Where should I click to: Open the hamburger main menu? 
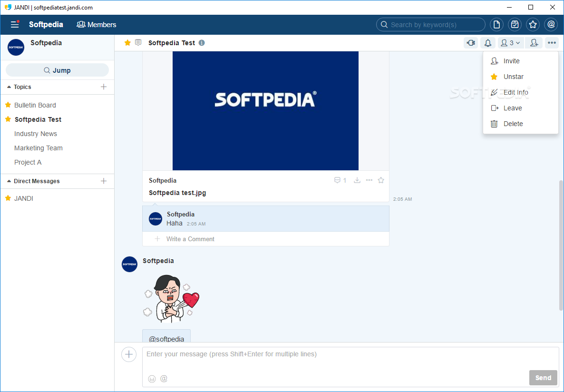[x=15, y=24]
